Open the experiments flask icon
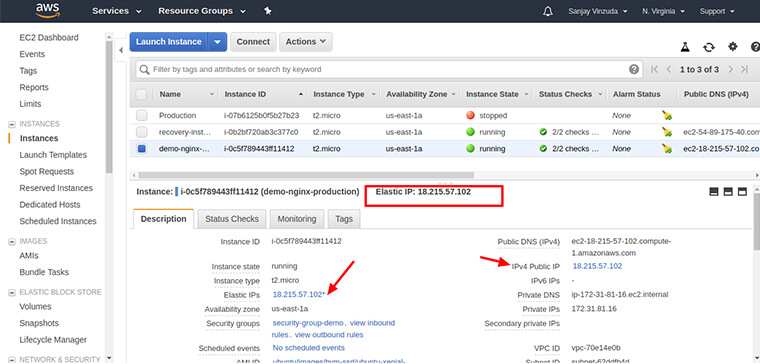The height and width of the screenshot is (364, 760). (685, 47)
